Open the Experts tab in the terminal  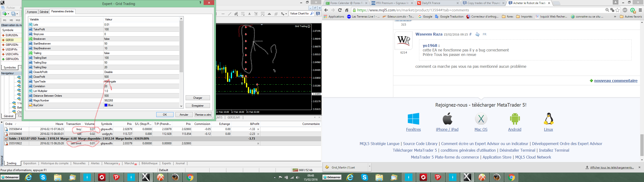click(x=166, y=163)
